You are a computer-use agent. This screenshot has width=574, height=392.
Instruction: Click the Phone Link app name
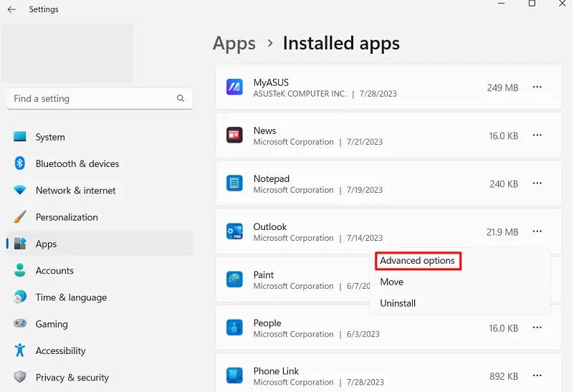pyautogui.click(x=276, y=371)
